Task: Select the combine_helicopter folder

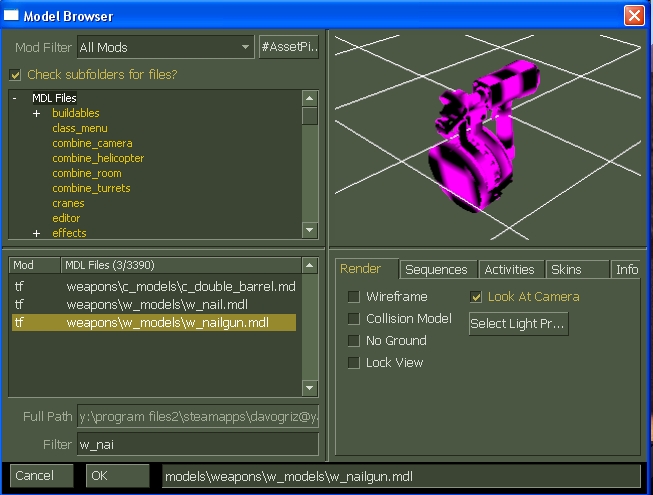Action: (98, 158)
